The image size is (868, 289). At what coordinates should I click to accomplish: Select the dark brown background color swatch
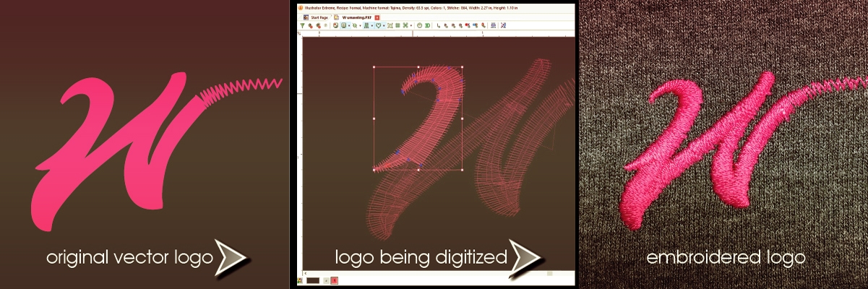[313, 280]
